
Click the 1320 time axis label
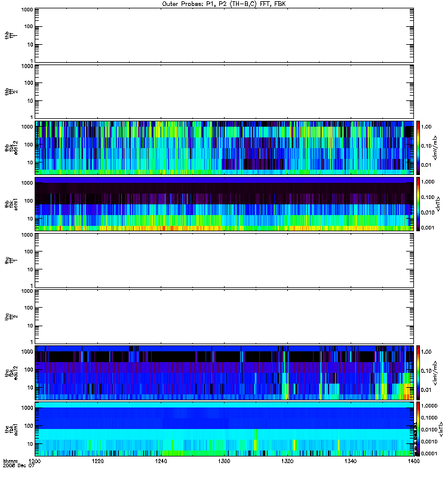[x=287, y=461]
